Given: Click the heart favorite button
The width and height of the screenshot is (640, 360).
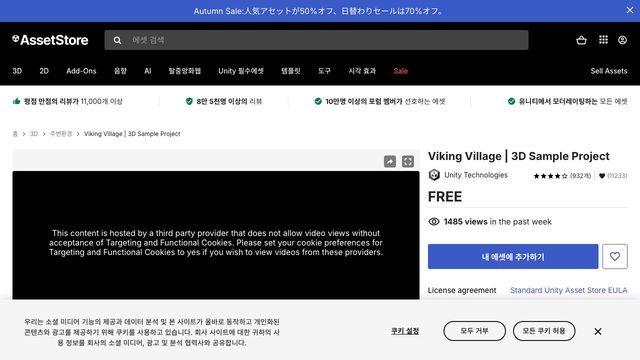Looking at the screenshot, I should tap(615, 256).
